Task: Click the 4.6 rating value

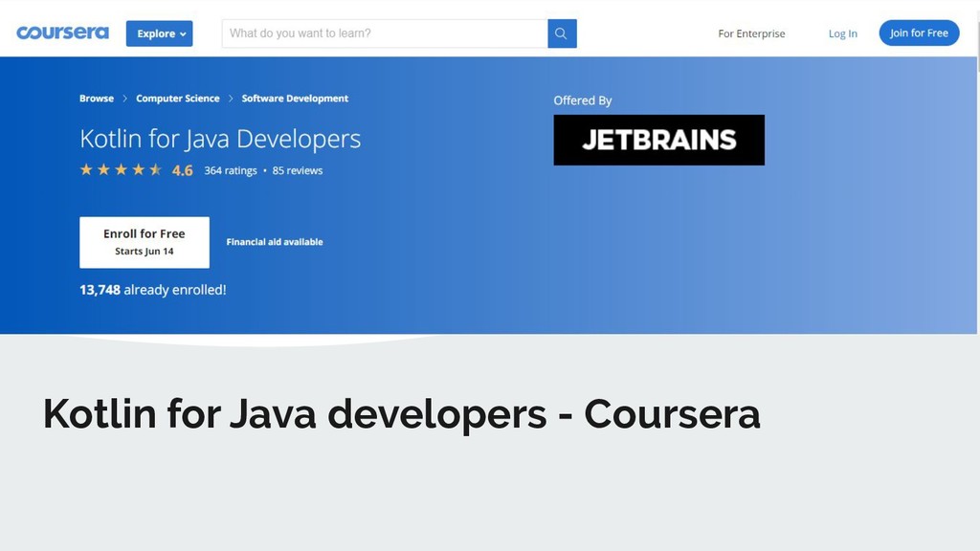Action: [183, 170]
